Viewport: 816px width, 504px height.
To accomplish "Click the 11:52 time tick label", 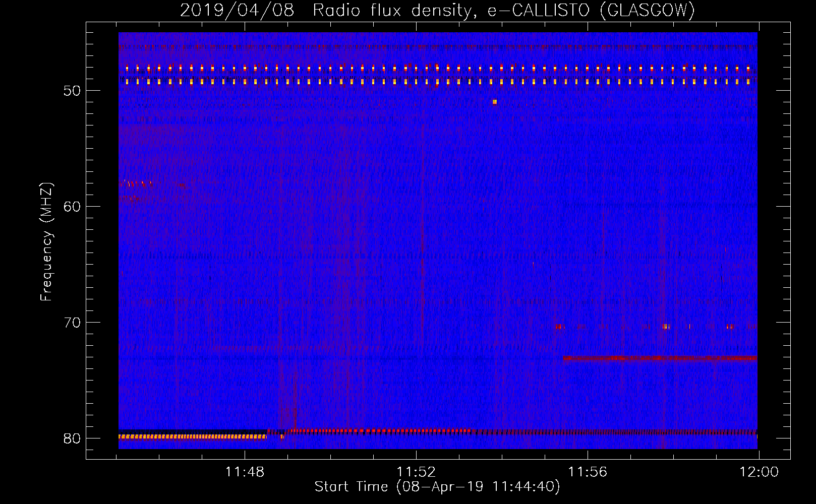I will pyautogui.click(x=416, y=472).
